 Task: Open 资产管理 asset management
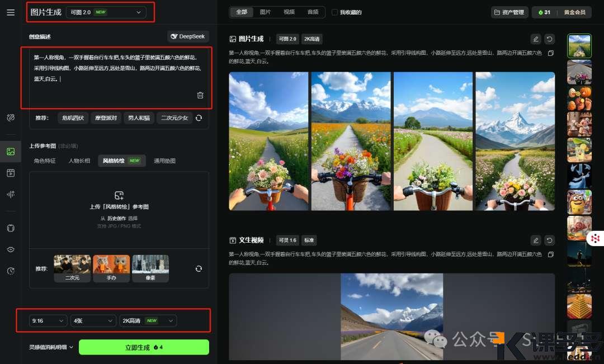coord(508,11)
